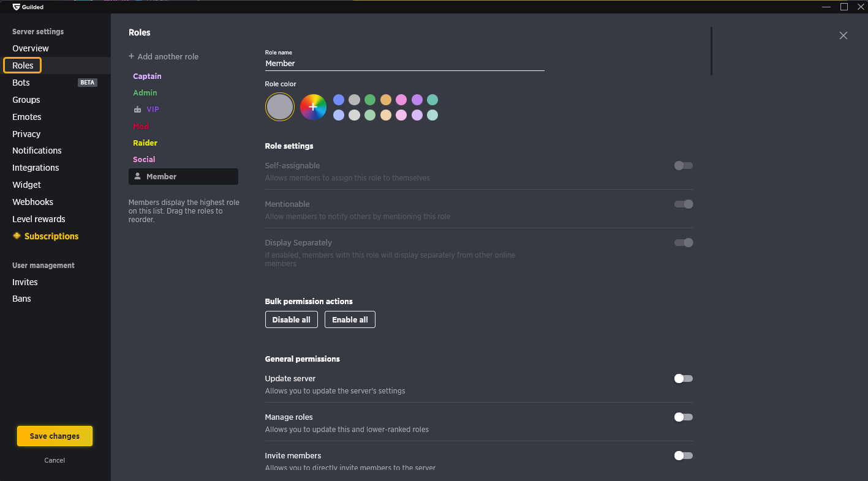Pick the light blue role color swatch
The height and width of the screenshot is (481, 868).
(339, 115)
